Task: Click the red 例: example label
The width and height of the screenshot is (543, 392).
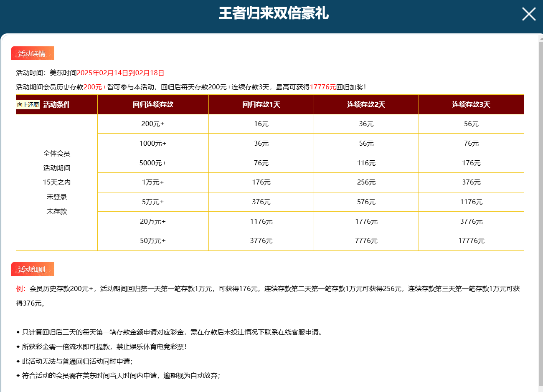Action: tap(21, 289)
